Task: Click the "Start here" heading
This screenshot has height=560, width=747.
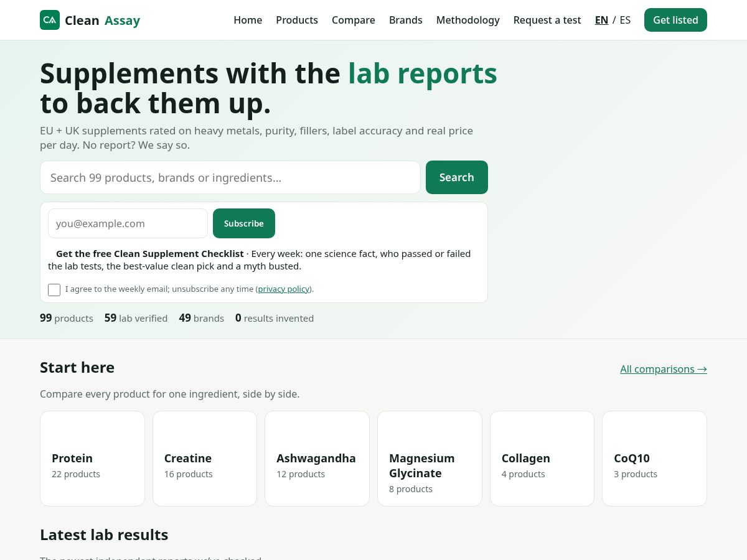Action: [x=77, y=367]
